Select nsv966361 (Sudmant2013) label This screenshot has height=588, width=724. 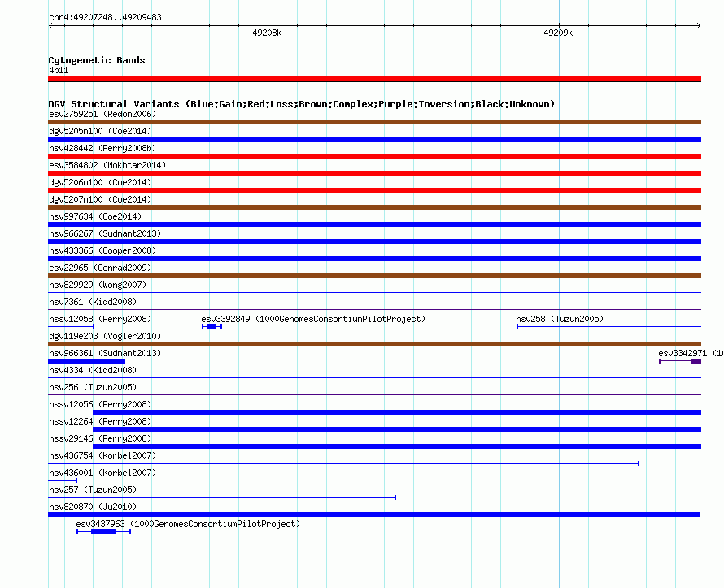(x=105, y=353)
